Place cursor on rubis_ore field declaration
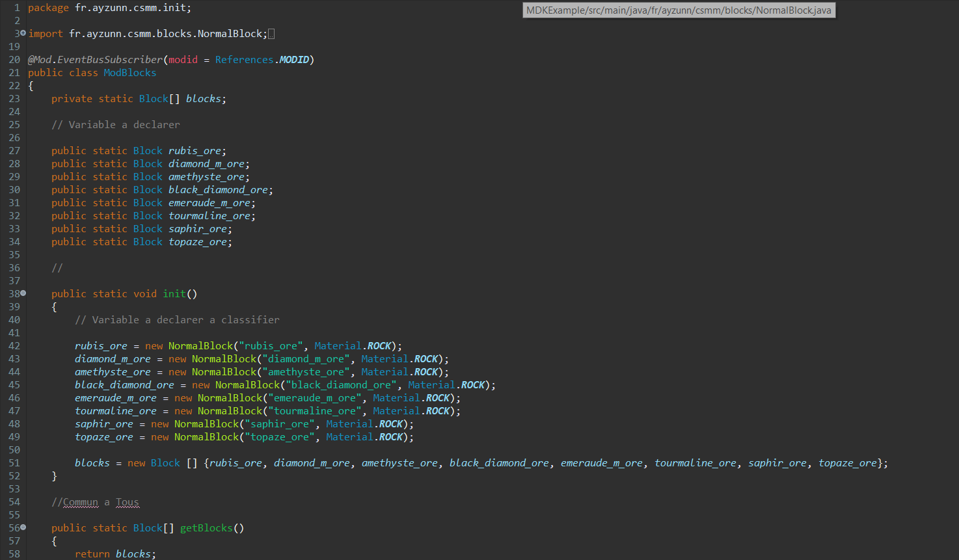The height and width of the screenshot is (560, 959). tap(195, 151)
